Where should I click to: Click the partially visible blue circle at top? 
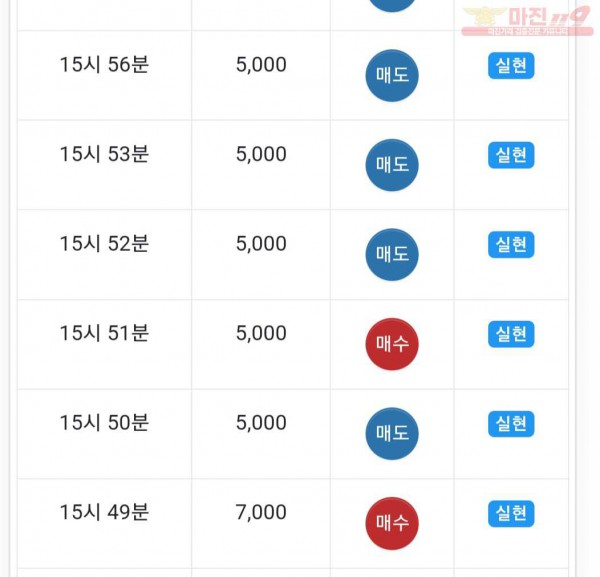pos(392,5)
